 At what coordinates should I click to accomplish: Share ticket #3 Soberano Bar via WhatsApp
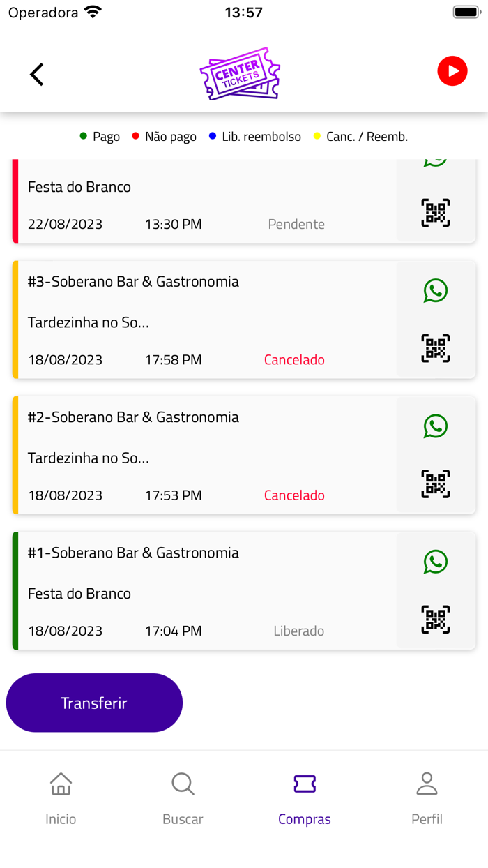click(436, 290)
